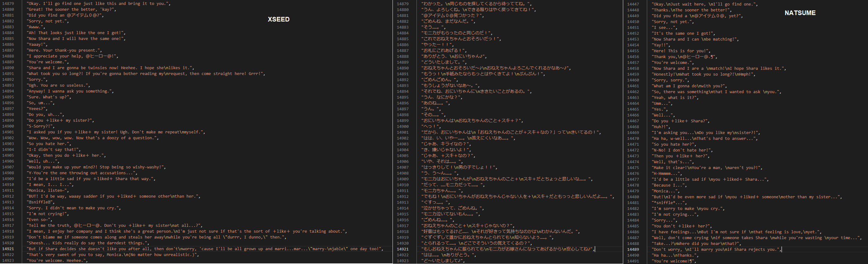Click "N-No! I don't hate her!"
Viewport: 868px width, 264px height.
click(x=682, y=150)
